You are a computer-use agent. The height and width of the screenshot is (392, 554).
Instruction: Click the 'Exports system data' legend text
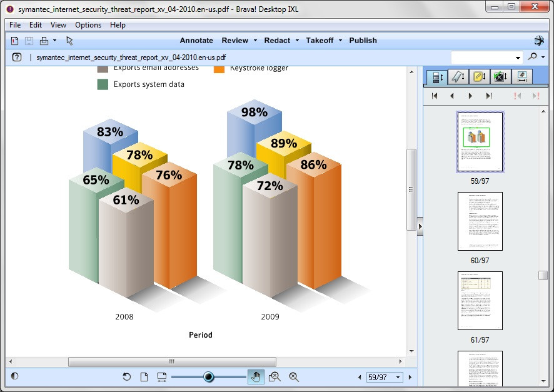click(149, 84)
